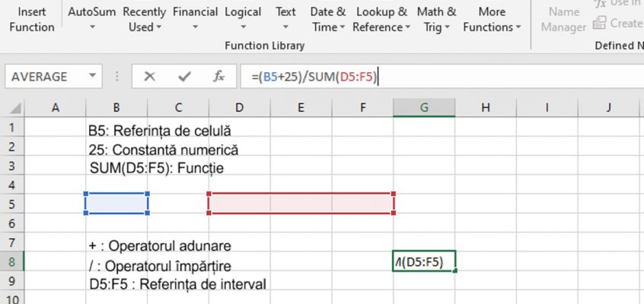Open the Date & Time functions dropdown

click(328, 20)
